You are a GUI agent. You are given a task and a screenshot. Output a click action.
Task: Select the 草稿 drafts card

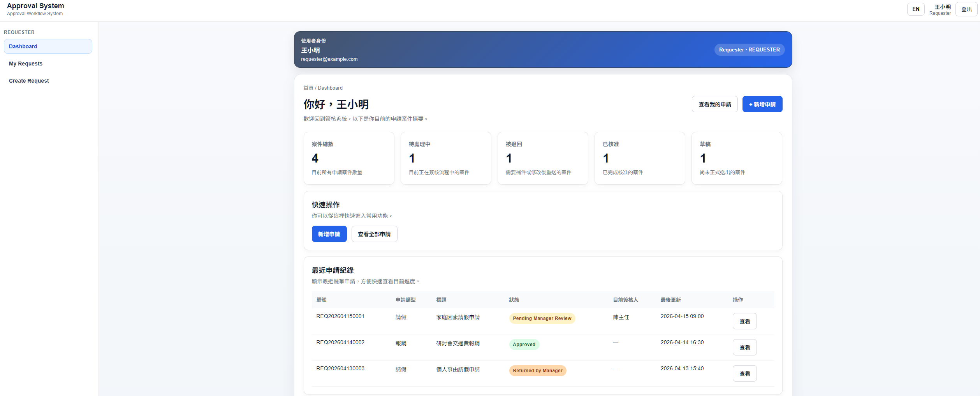(x=736, y=158)
